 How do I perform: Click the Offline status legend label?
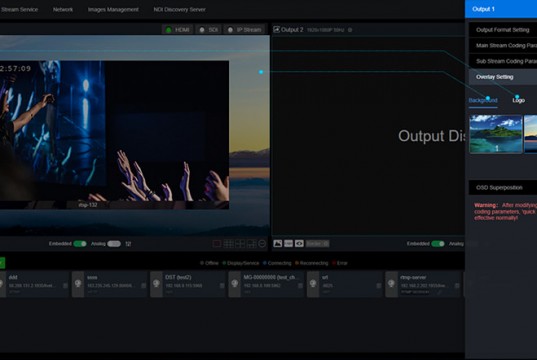(212, 263)
